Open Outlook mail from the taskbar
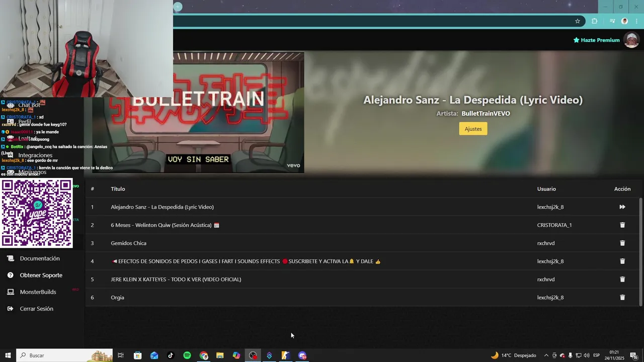Screen dimensions: 644x362 tap(154, 355)
